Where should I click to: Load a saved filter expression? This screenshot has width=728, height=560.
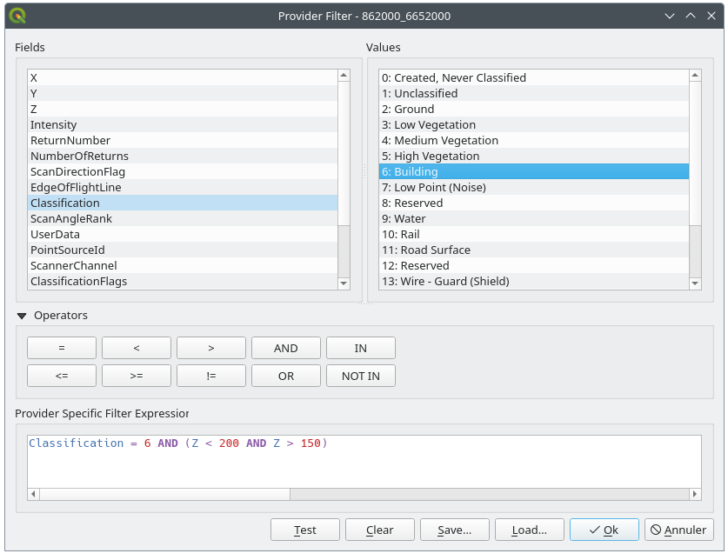[x=529, y=530]
